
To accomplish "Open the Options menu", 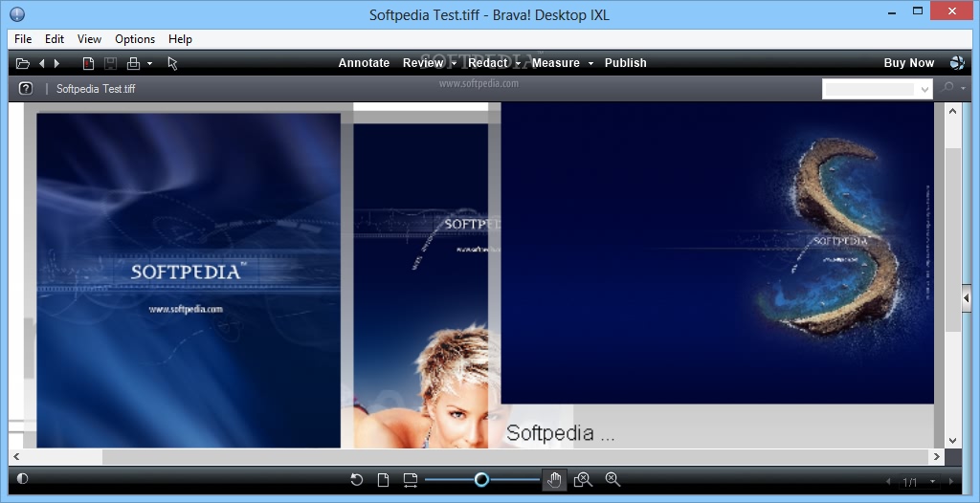I will [135, 39].
